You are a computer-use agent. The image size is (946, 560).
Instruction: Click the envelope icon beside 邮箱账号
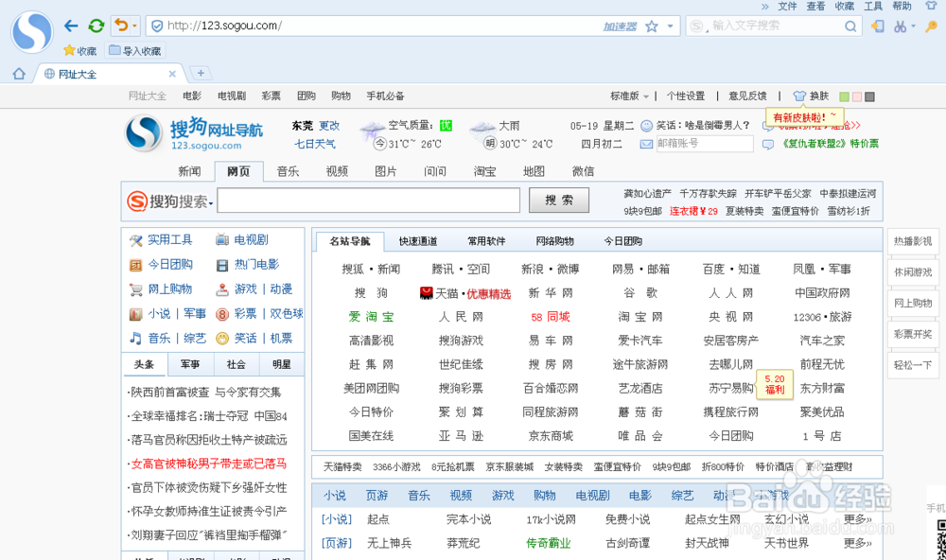(646, 144)
